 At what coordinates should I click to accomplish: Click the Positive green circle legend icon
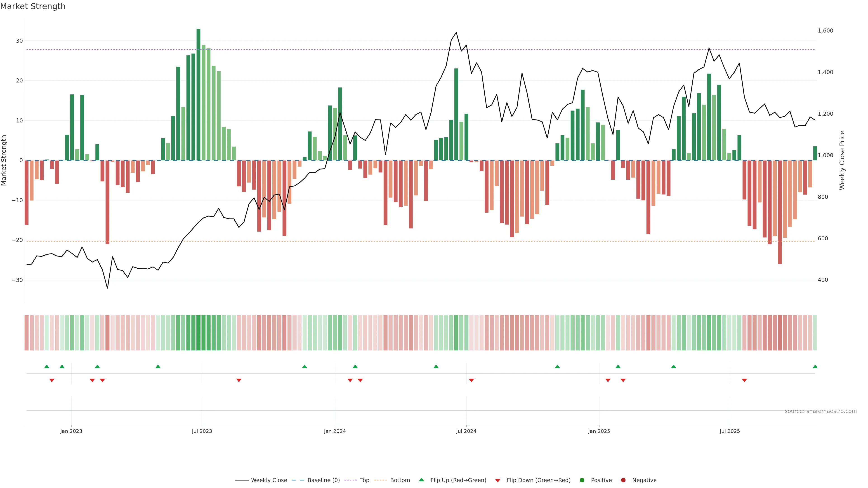[582, 480]
